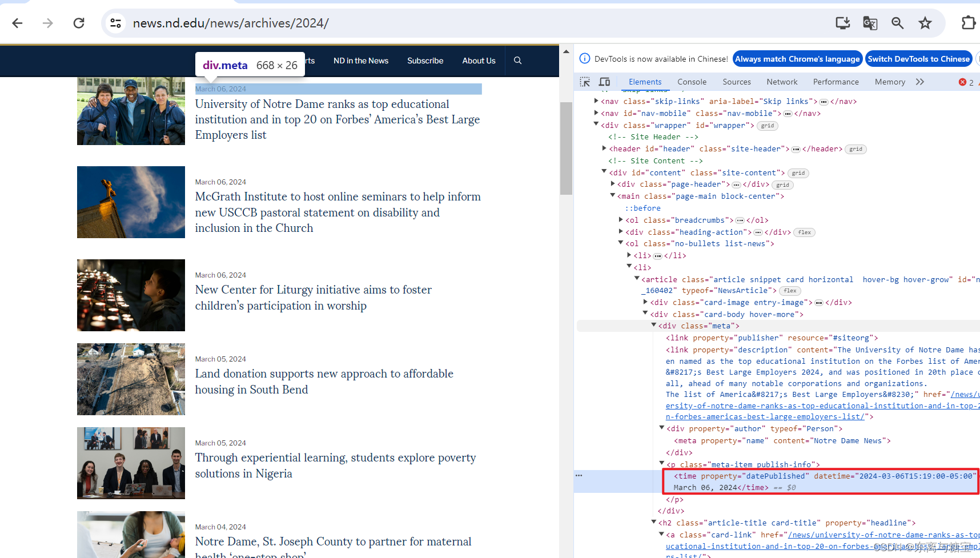980x558 pixels.
Task: Reload the current page
Action: (x=79, y=23)
